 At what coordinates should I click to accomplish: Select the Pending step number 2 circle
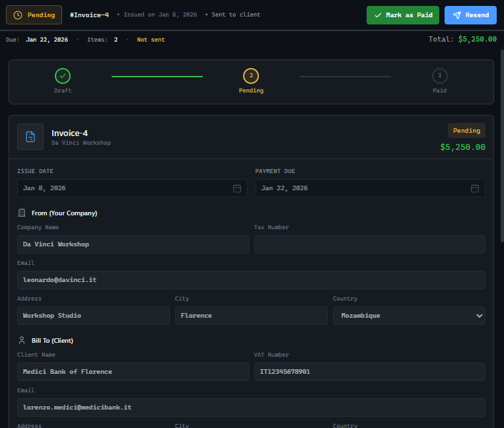coord(251,76)
